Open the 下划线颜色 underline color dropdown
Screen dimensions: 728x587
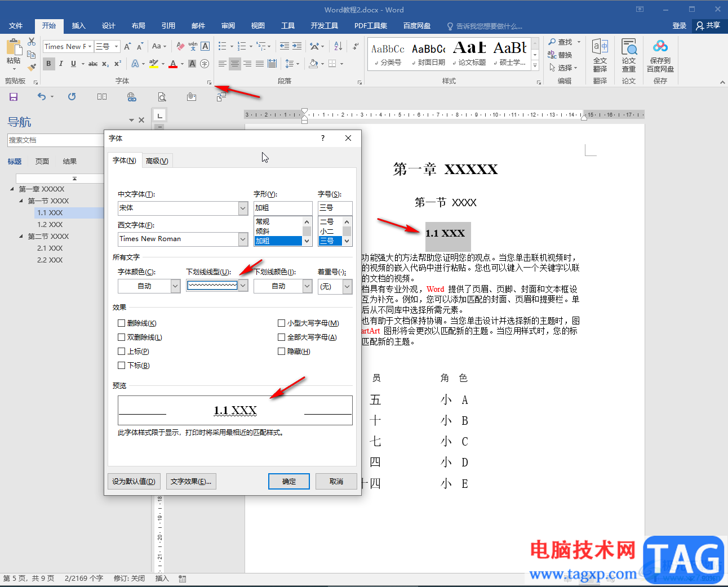pyautogui.click(x=307, y=286)
